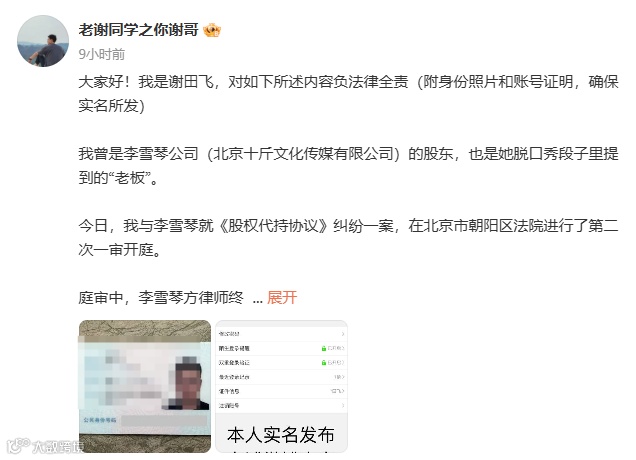Open the 注销账号 row chevron
Screen dimensions: 636x460
343,405
